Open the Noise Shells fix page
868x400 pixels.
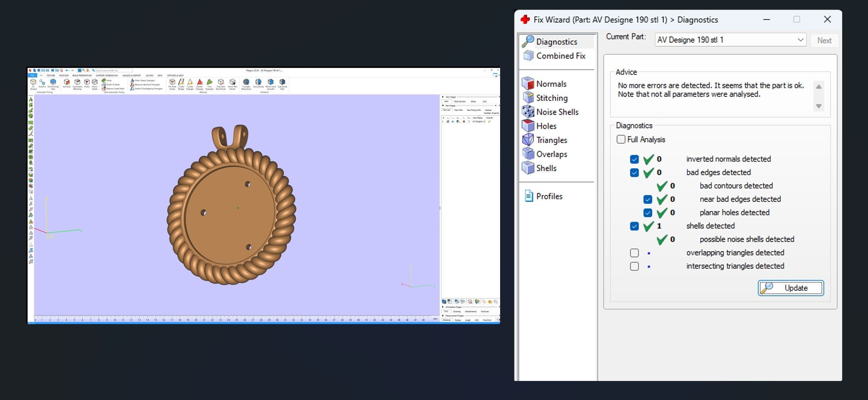(x=557, y=112)
